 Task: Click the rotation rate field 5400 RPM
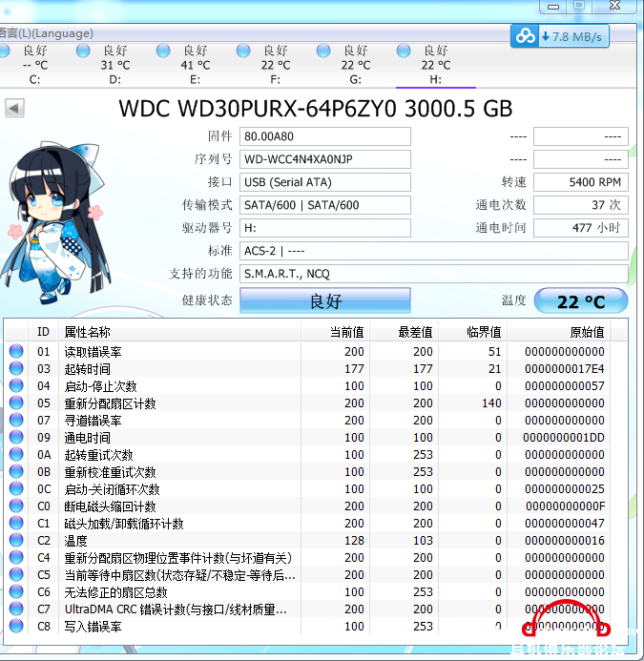[x=581, y=182]
